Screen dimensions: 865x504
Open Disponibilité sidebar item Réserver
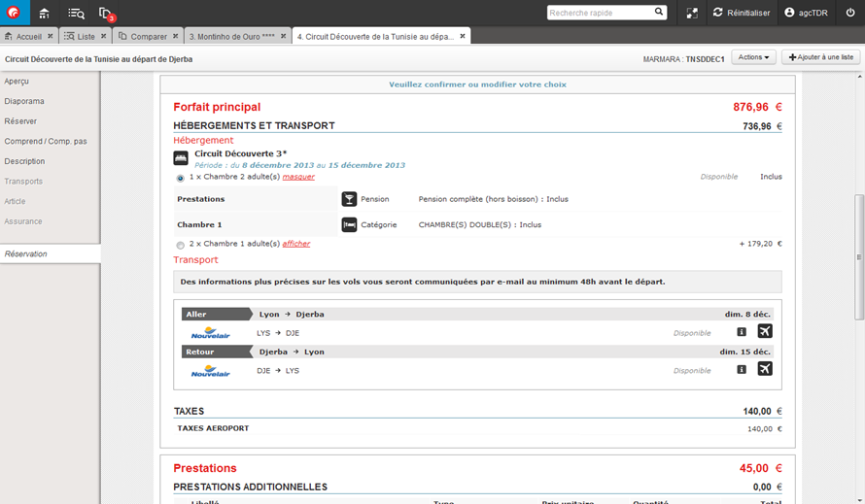[20, 121]
